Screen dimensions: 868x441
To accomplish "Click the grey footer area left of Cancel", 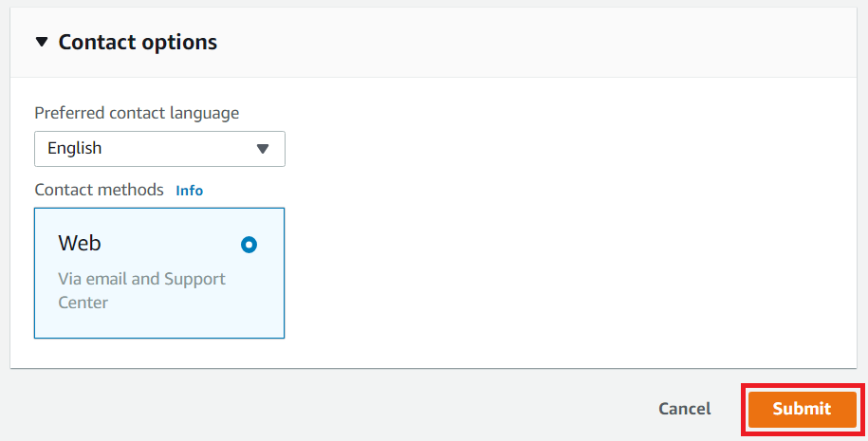I will [326, 409].
